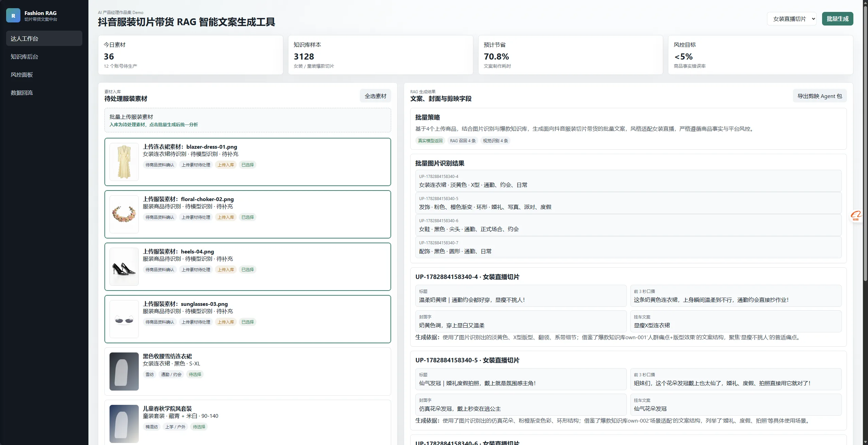Click cover text 奶黄色调，穿上显白又温柔

521,322
